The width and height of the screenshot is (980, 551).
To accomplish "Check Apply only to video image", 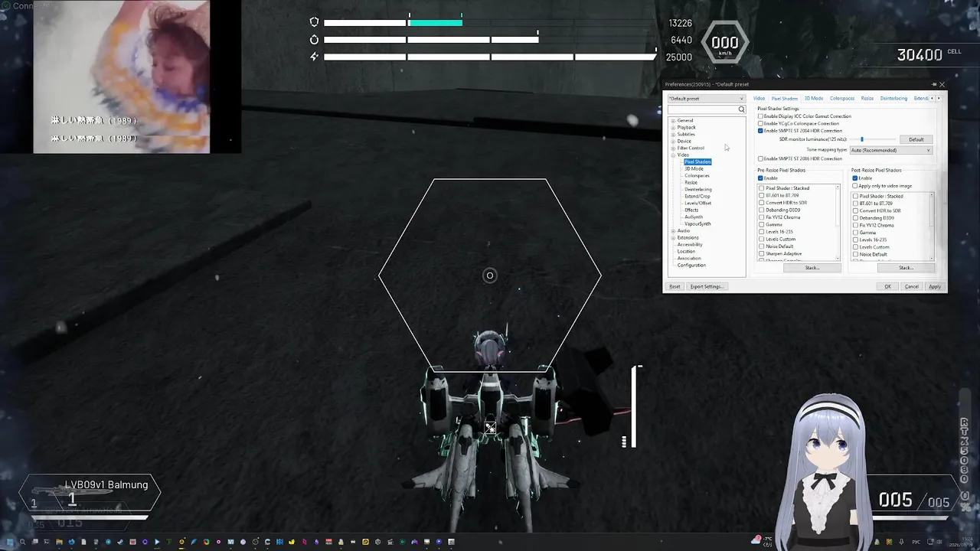I will tap(854, 186).
